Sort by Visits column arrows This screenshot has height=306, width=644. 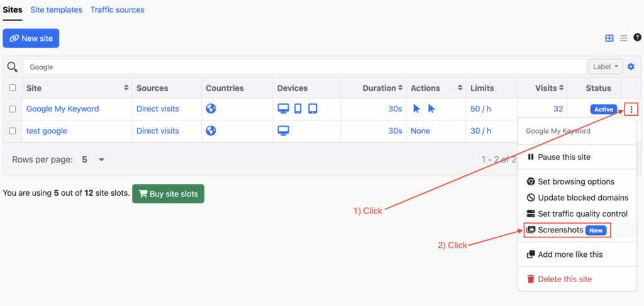[x=560, y=88]
